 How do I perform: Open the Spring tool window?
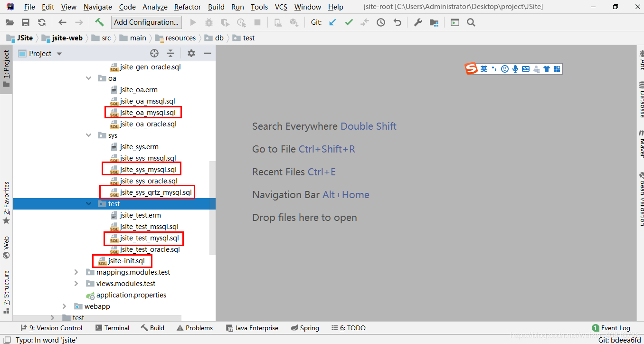(305, 328)
